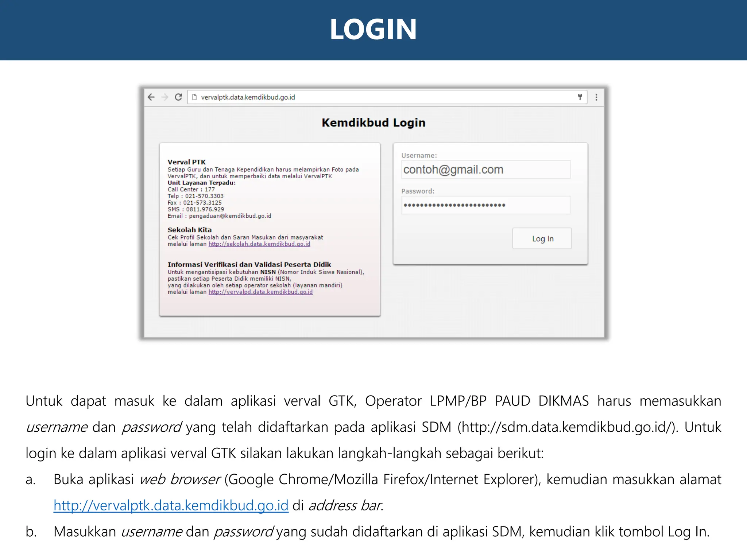Image resolution: width=747 pixels, height=560 pixels.
Task: Click the Verval PTK heading
Action: (186, 162)
